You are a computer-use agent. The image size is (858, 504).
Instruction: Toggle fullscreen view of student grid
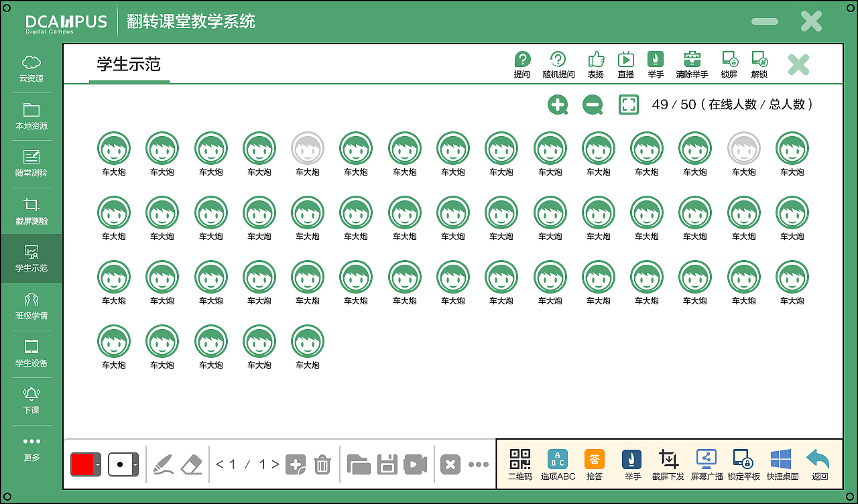pyautogui.click(x=628, y=105)
